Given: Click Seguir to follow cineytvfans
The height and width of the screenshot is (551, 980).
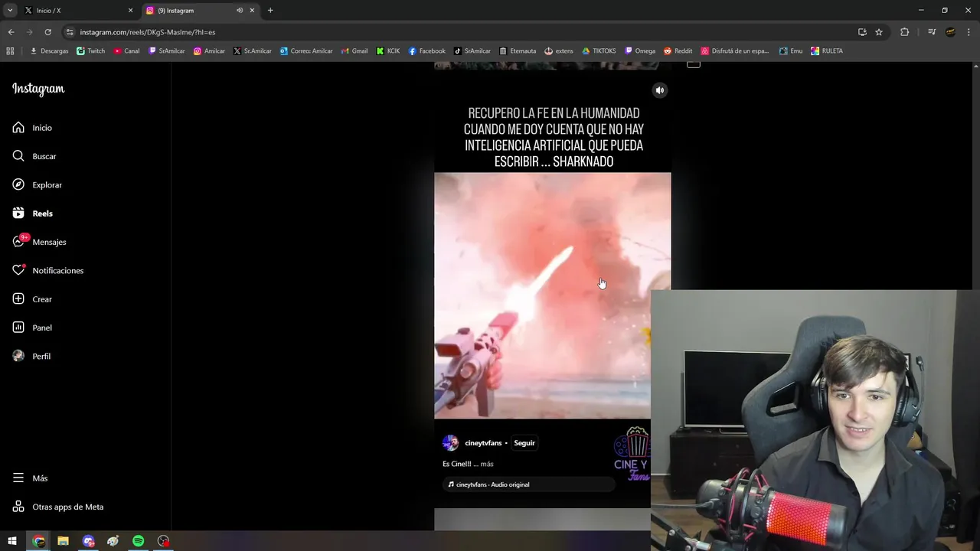Looking at the screenshot, I should [x=524, y=443].
